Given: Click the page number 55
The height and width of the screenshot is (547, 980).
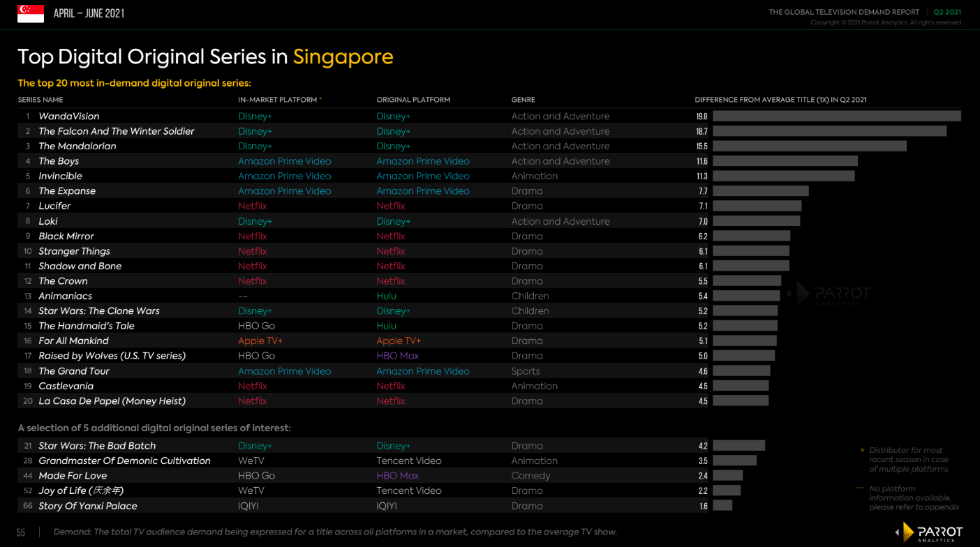Looking at the screenshot, I should (21, 532).
